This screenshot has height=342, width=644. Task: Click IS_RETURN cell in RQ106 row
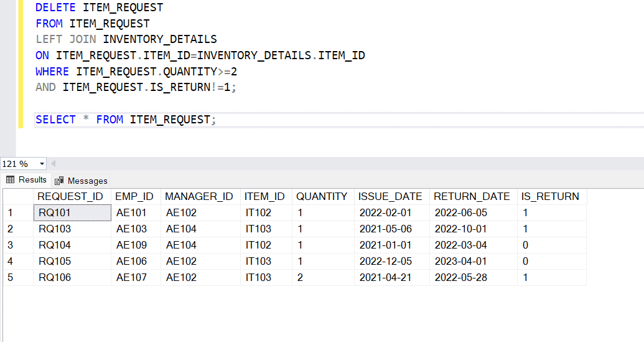[x=552, y=277]
